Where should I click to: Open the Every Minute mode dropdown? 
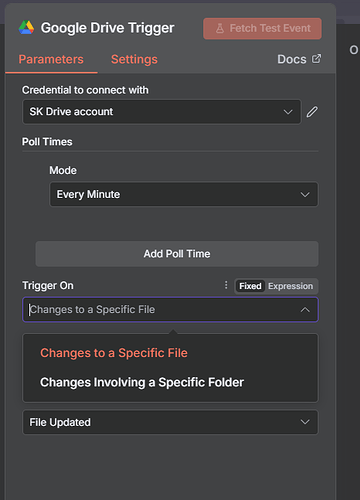[x=184, y=194]
